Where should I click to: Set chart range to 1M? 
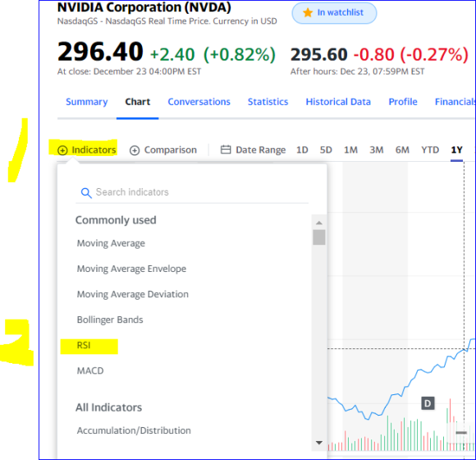(350, 149)
